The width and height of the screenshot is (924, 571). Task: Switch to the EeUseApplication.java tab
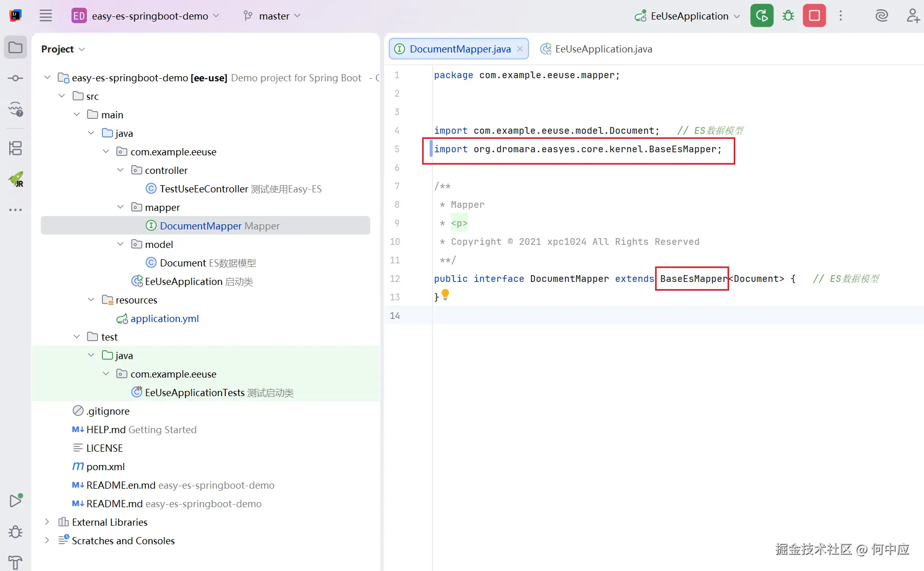[596, 49]
